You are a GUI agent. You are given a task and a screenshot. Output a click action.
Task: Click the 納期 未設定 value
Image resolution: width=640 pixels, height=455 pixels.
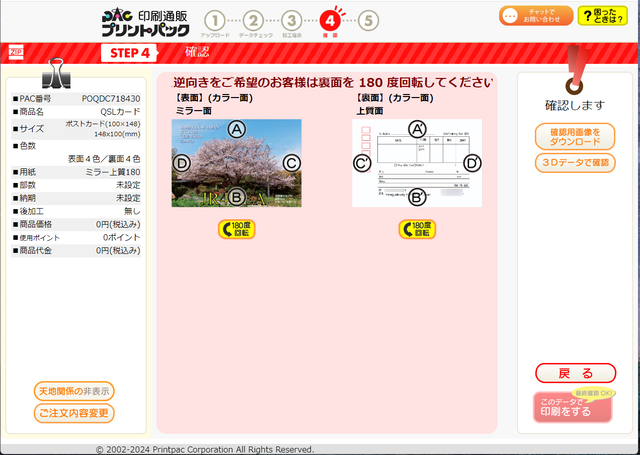(x=128, y=198)
